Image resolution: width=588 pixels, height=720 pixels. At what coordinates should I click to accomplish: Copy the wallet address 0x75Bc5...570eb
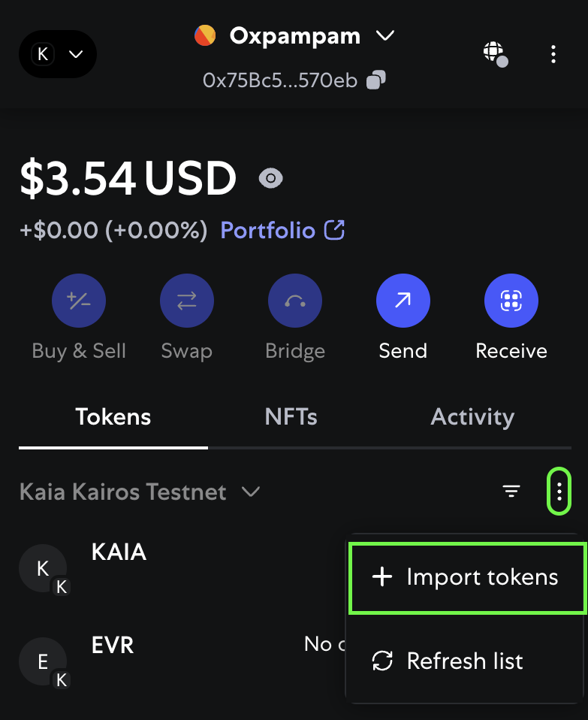(x=375, y=80)
